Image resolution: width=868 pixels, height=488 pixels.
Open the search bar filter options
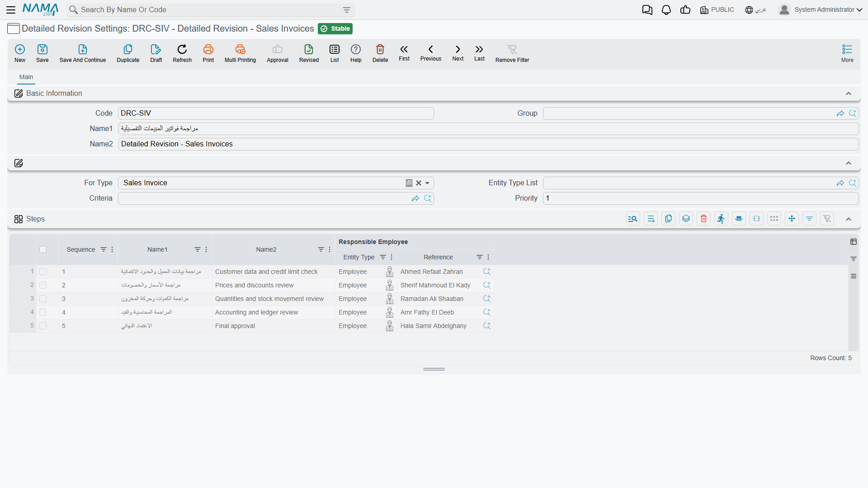[x=347, y=10]
